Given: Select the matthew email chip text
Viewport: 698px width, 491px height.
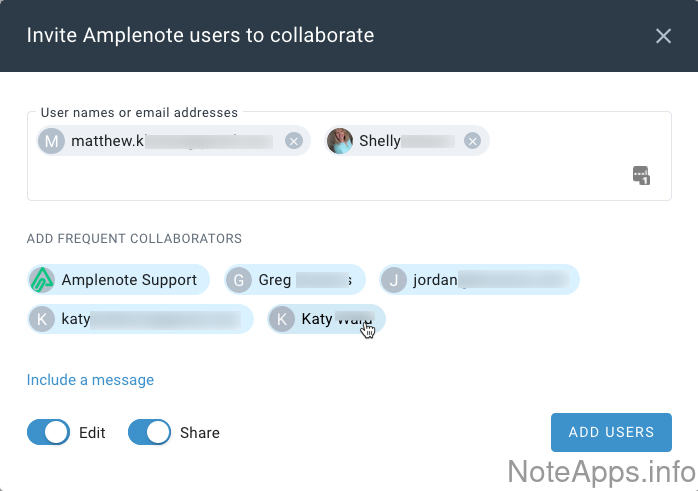Looking at the screenshot, I should [x=170, y=141].
